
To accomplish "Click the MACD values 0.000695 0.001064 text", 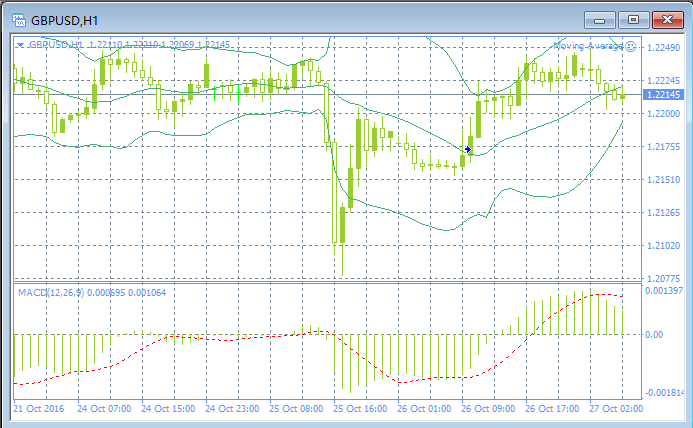I will tap(126, 292).
